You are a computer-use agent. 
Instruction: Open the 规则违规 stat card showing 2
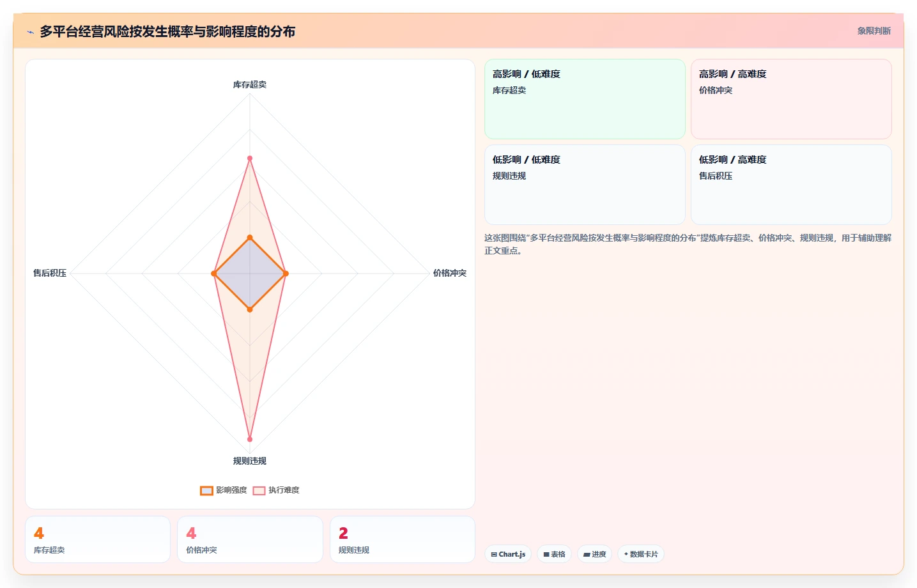(402, 539)
